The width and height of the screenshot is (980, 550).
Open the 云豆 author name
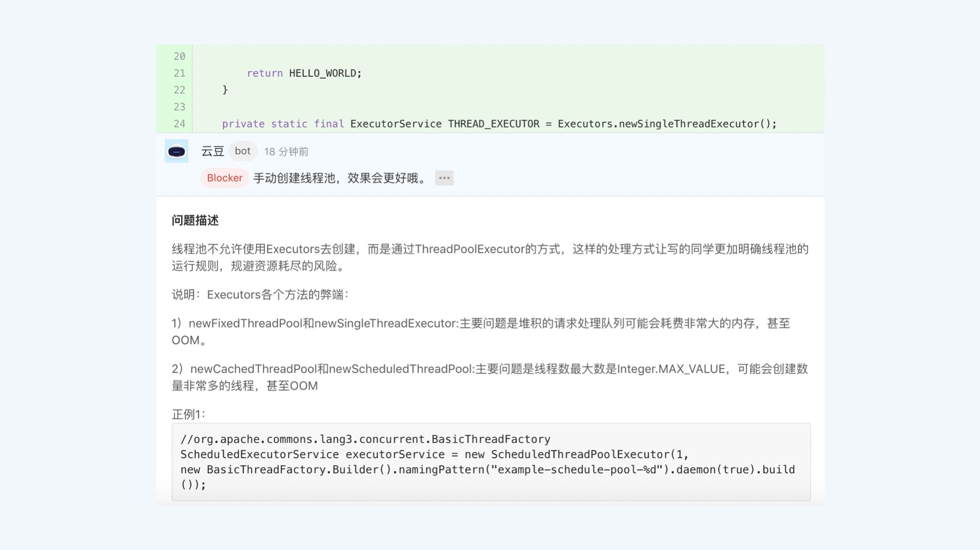click(x=212, y=151)
